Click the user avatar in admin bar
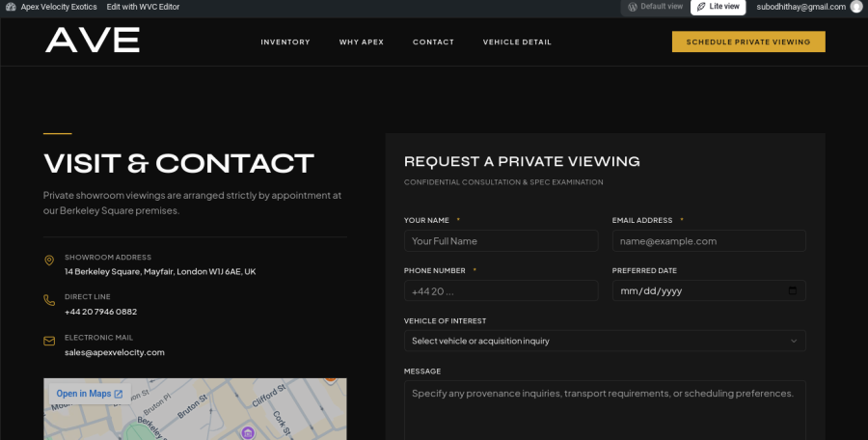 click(x=856, y=7)
